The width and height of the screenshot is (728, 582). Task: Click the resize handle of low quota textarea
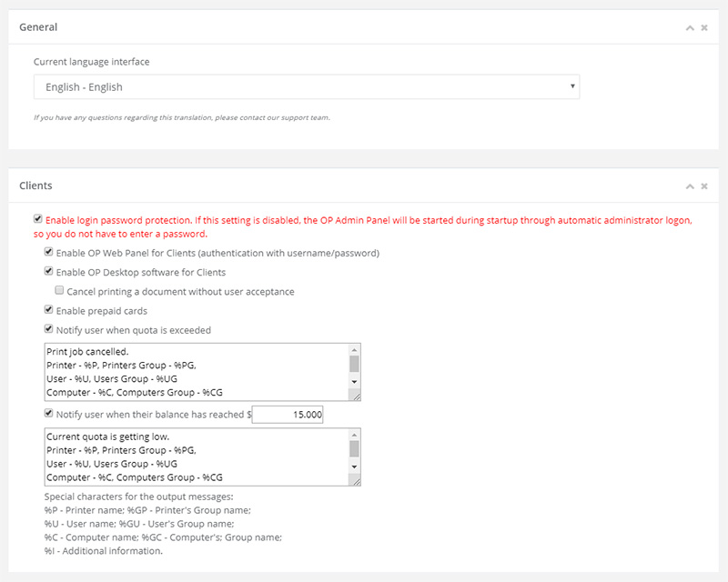tap(356, 481)
